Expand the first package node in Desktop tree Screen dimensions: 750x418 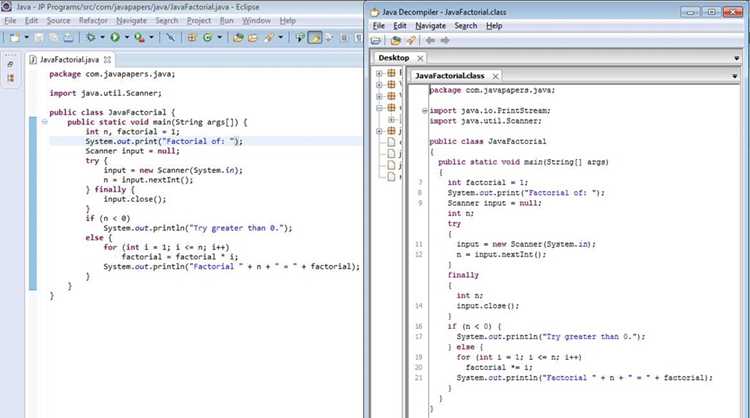click(x=379, y=73)
